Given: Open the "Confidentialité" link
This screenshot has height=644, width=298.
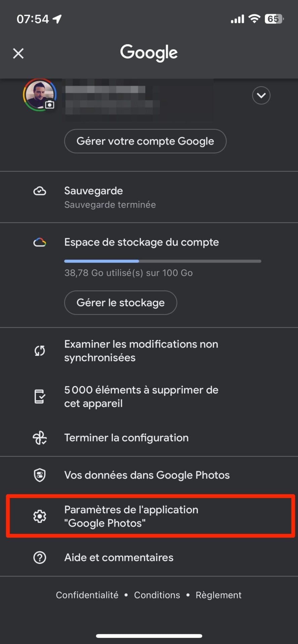Looking at the screenshot, I should (87, 595).
